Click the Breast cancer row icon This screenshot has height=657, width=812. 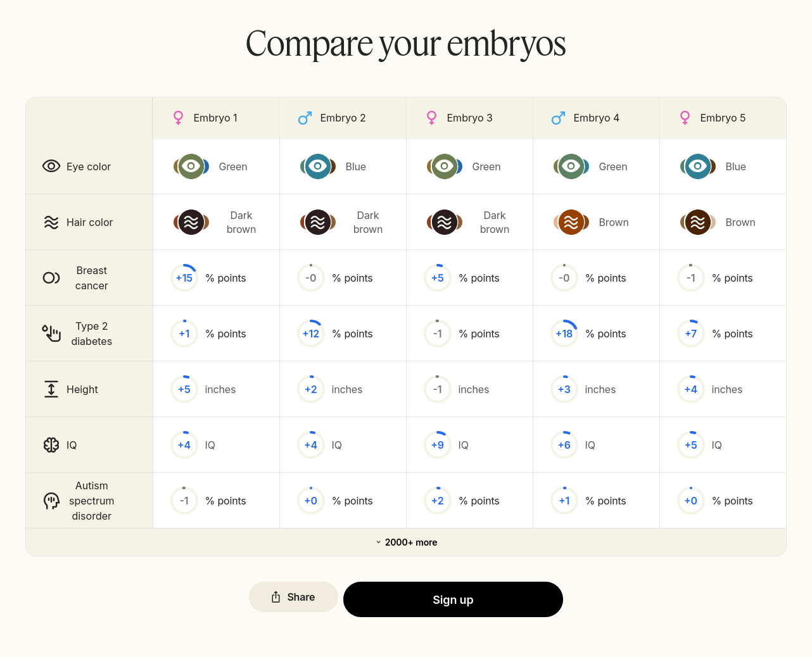[x=51, y=278]
